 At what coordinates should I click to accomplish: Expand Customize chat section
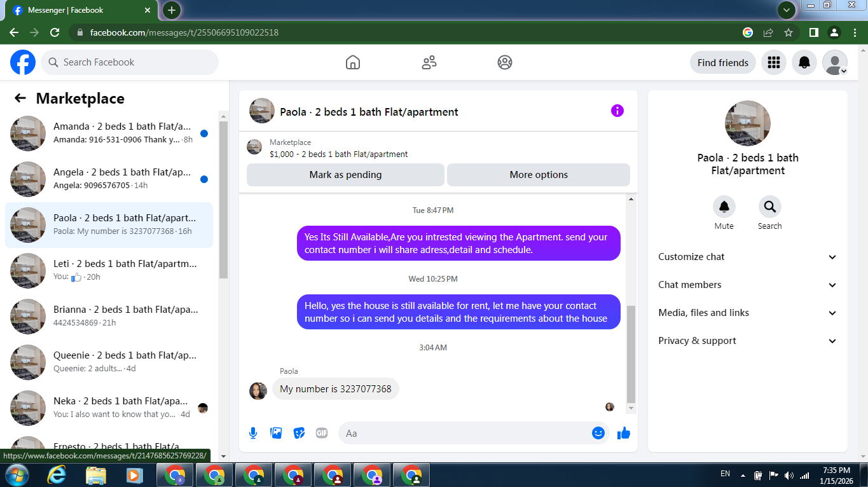(x=748, y=257)
